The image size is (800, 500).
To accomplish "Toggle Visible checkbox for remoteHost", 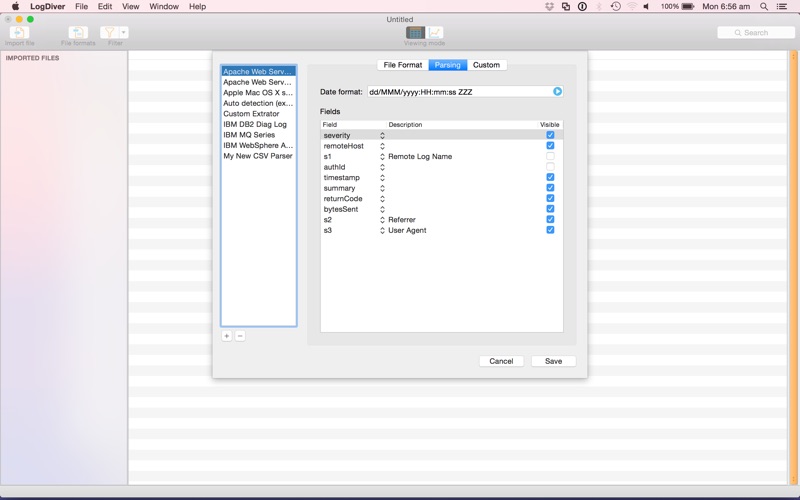I will click(550, 145).
